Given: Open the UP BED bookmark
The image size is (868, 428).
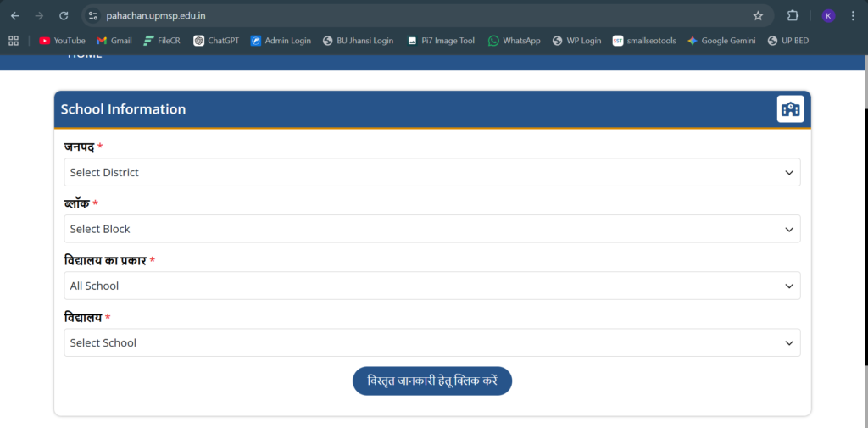Looking at the screenshot, I should (x=788, y=41).
